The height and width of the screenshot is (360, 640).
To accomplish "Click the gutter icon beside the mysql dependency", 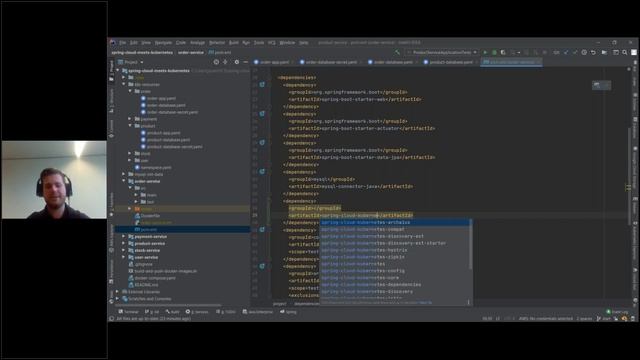I will (262, 172).
